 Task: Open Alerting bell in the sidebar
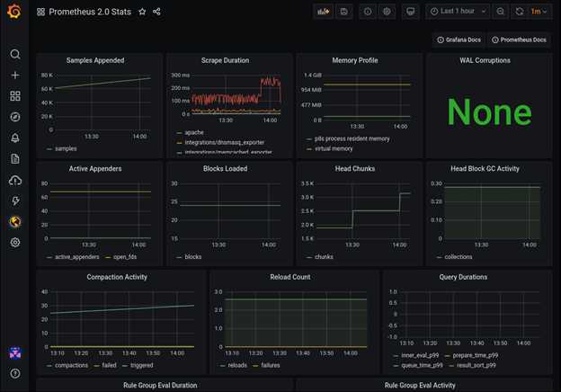15,138
